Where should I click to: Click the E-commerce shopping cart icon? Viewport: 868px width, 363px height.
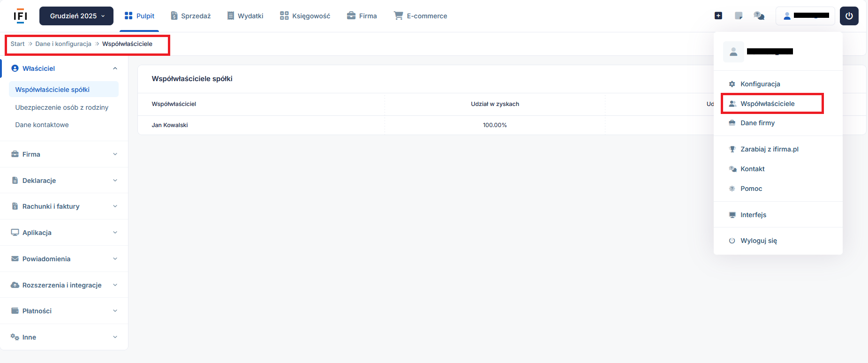pos(398,16)
